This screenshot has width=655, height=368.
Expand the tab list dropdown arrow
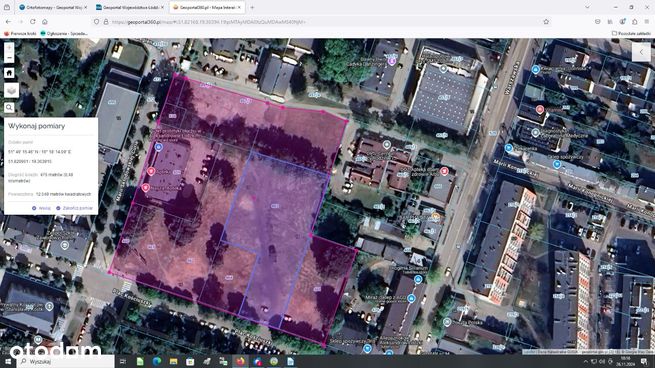coord(587,8)
